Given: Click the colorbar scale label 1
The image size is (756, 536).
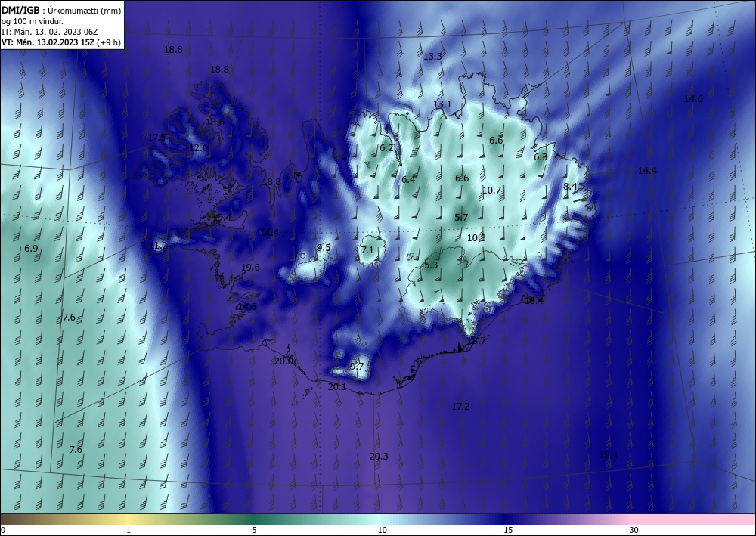Looking at the screenshot, I should 129,530.
